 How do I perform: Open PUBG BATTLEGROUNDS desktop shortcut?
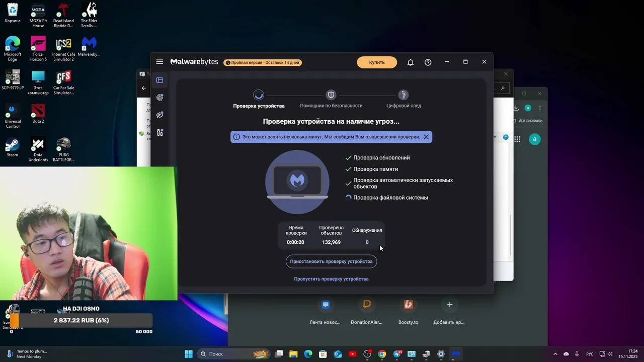coord(63,150)
